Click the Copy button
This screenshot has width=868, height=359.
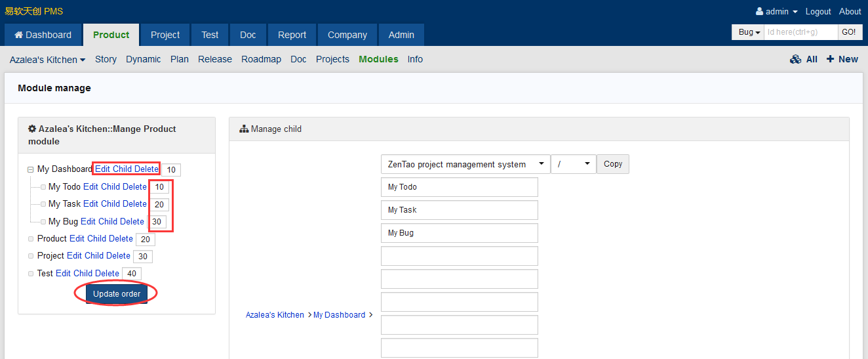612,164
